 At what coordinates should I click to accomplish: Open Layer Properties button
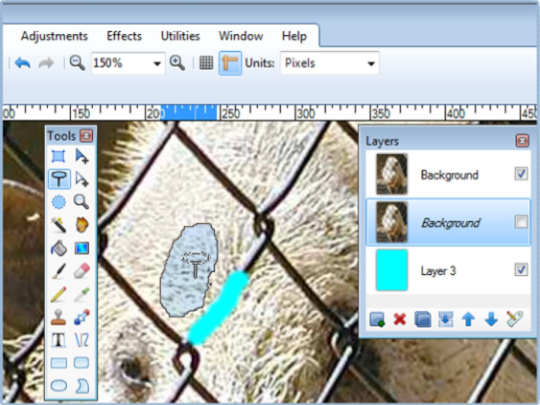coord(515,319)
